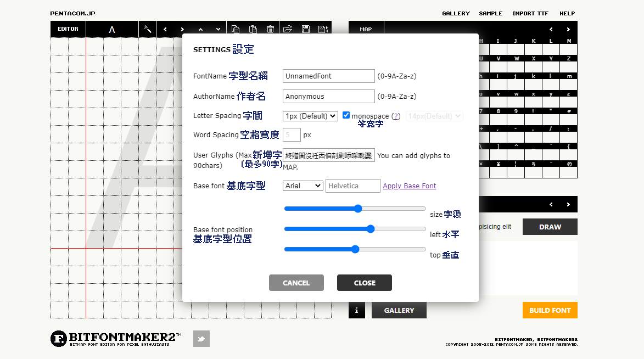Switch to the EDITOR tab

tap(67, 29)
